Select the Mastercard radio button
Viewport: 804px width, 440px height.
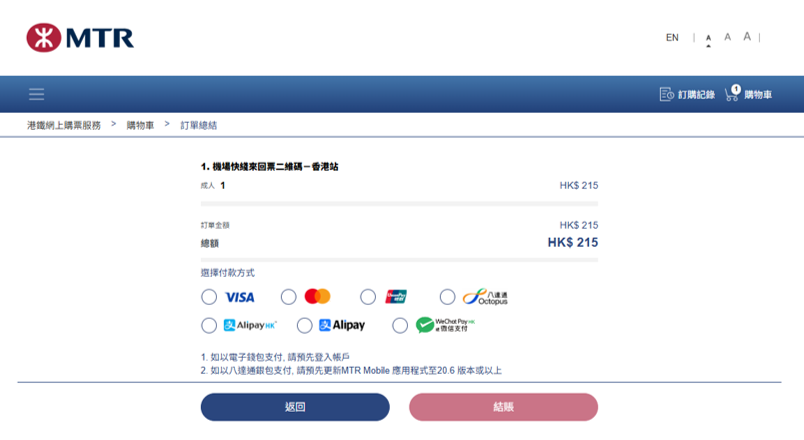pos(288,297)
